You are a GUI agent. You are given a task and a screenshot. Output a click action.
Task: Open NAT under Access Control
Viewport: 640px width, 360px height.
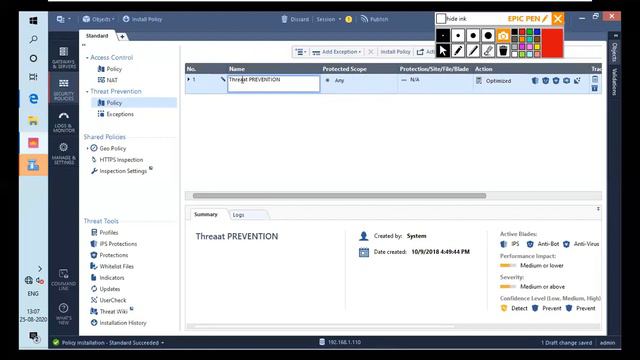[x=108, y=80]
